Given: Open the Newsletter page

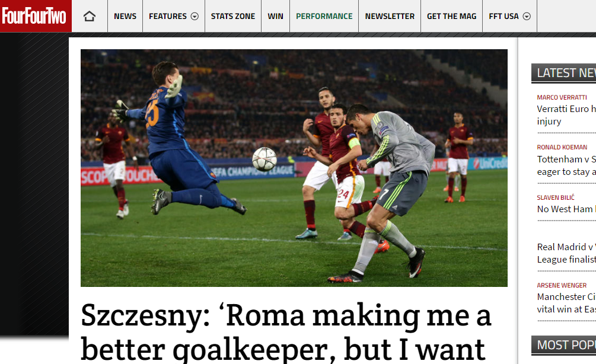Looking at the screenshot, I should pyautogui.click(x=390, y=17).
